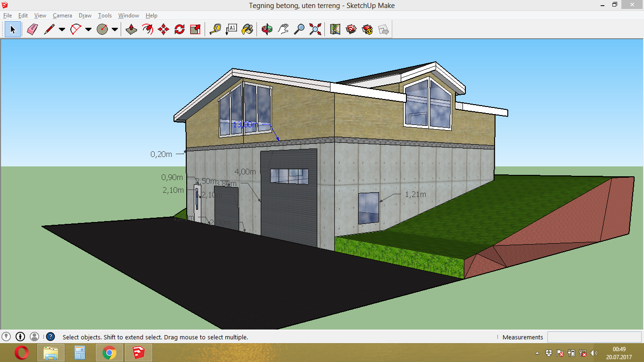Toggle the geo-location status bar icon
The height and width of the screenshot is (362, 644).
(6, 337)
